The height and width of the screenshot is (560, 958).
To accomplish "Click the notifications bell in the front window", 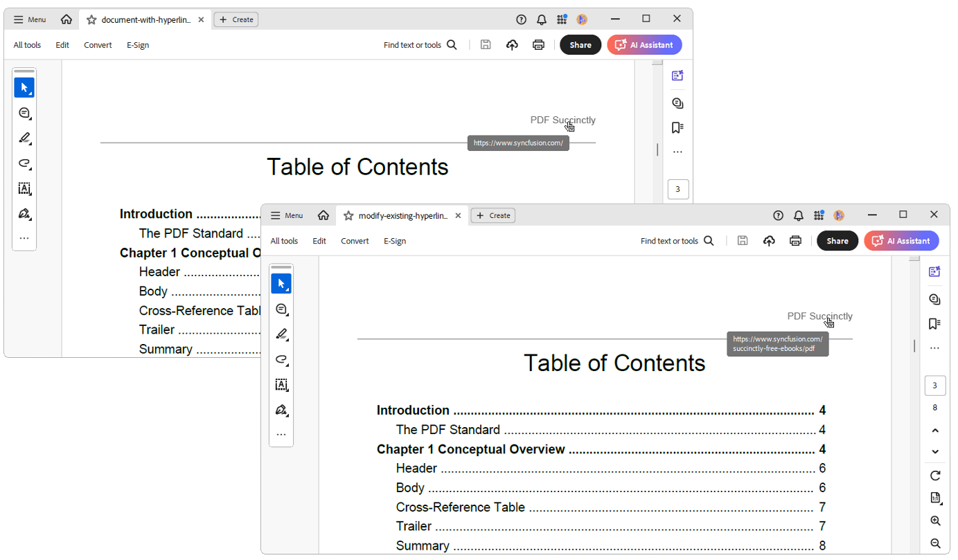I will tap(799, 215).
